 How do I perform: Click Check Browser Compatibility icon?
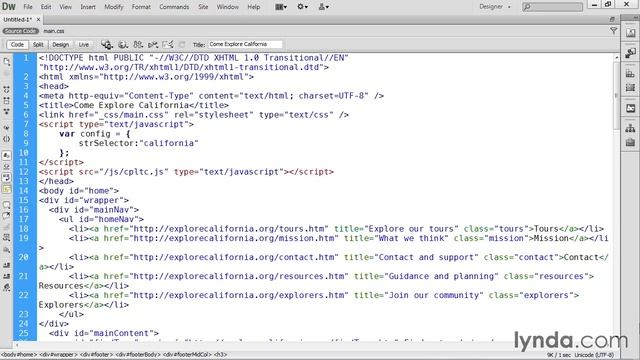tap(168, 44)
